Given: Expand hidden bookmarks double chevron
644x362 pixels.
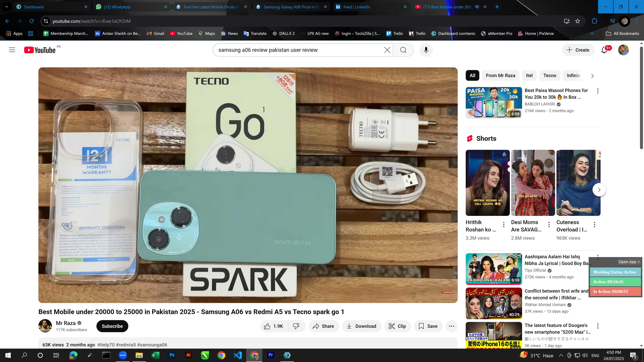Looking at the screenshot, I should pyautogui.click(x=592, y=34).
